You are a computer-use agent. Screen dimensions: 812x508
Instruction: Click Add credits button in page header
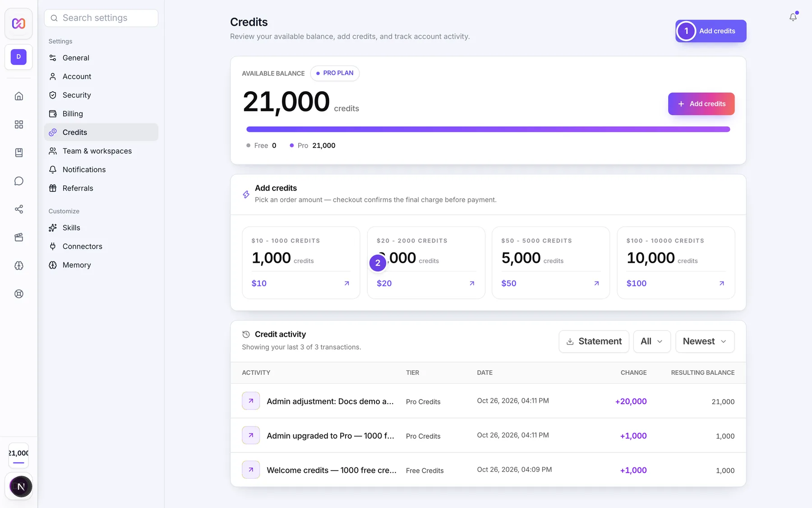pyautogui.click(x=710, y=31)
